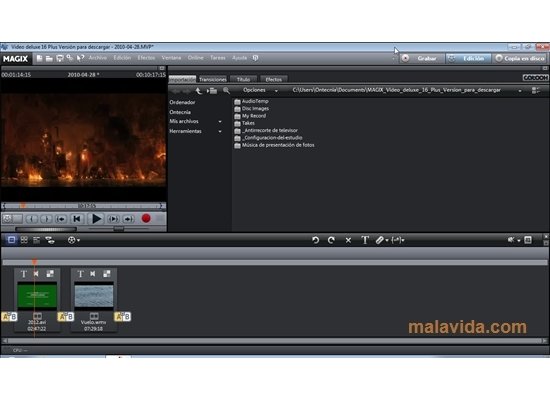
Task: Open the Edición menu
Action: 122,58
